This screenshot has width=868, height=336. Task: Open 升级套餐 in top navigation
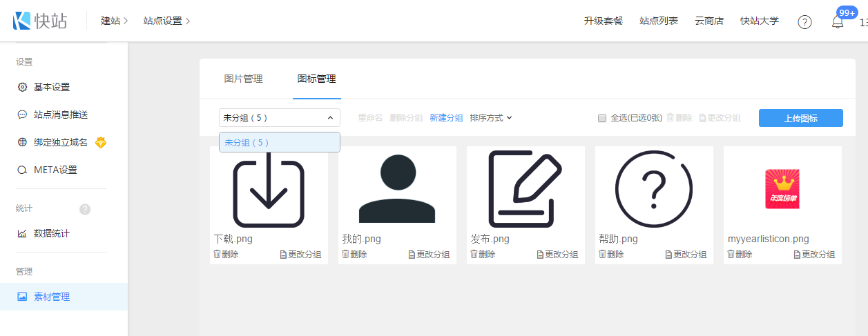point(603,21)
